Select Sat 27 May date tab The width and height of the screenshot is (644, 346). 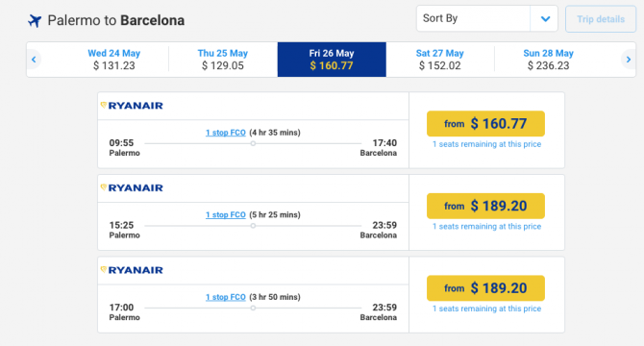click(x=440, y=60)
